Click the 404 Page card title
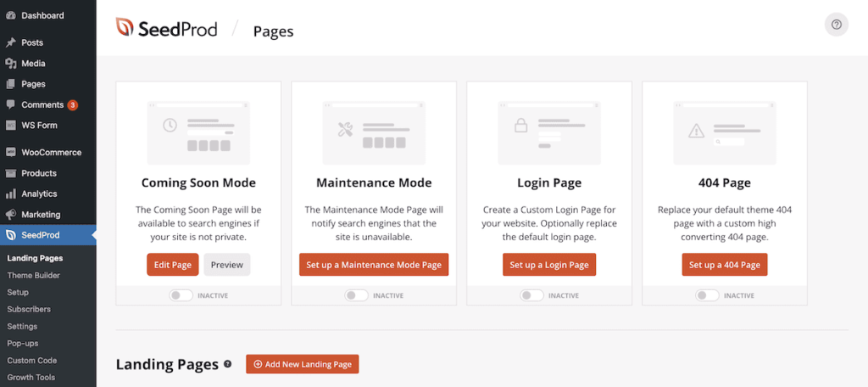The image size is (868, 387). (725, 183)
